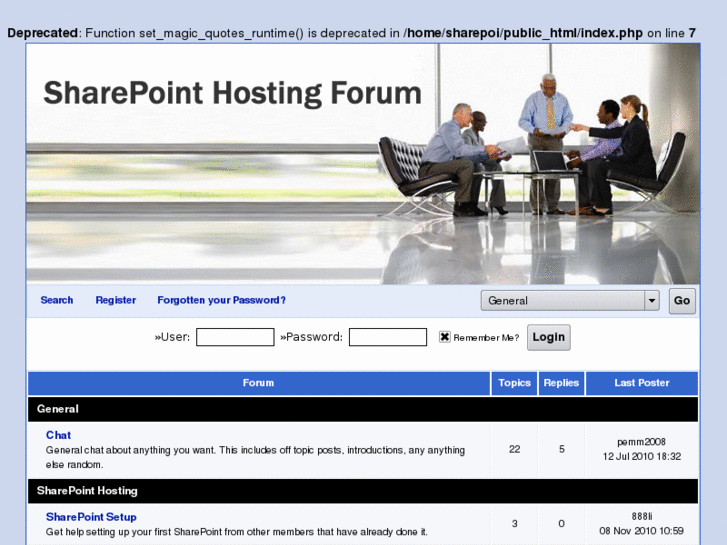Open the SharePoint Setup forum

(x=91, y=517)
